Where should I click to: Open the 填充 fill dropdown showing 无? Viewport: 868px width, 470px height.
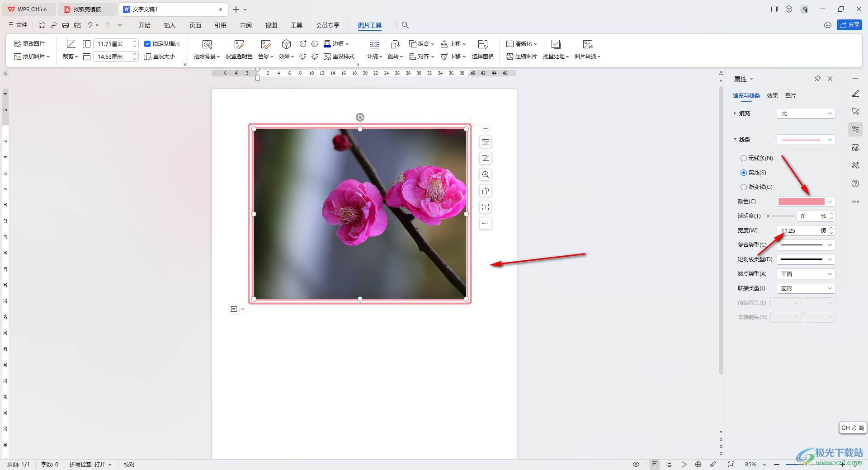(x=806, y=113)
